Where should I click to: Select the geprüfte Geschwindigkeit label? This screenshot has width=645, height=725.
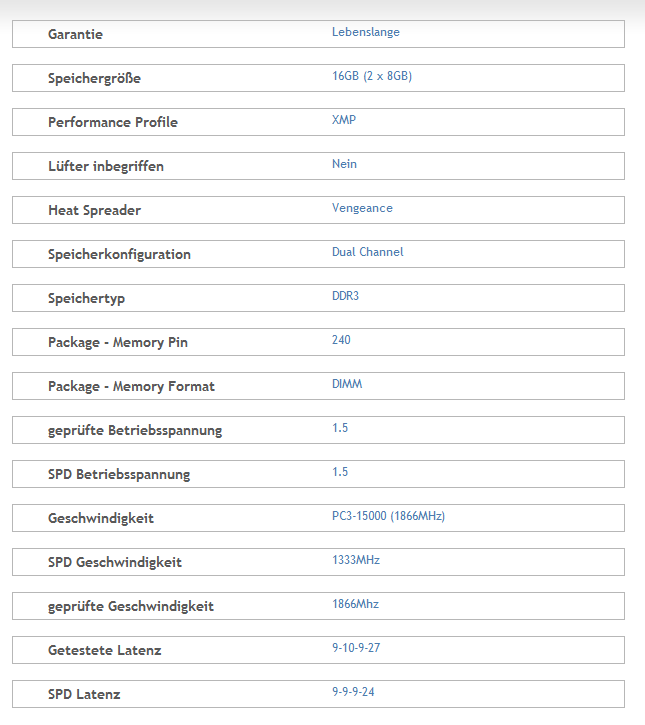pyautogui.click(x=130, y=606)
